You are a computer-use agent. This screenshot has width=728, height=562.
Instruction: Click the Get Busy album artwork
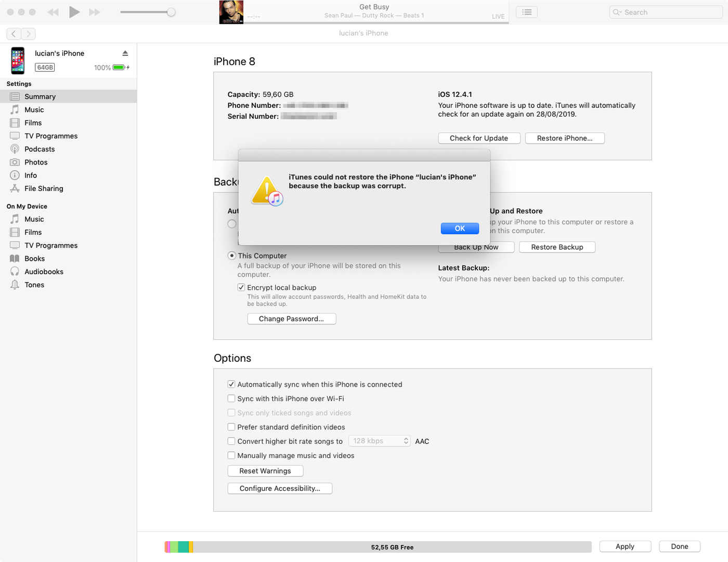tap(231, 12)
